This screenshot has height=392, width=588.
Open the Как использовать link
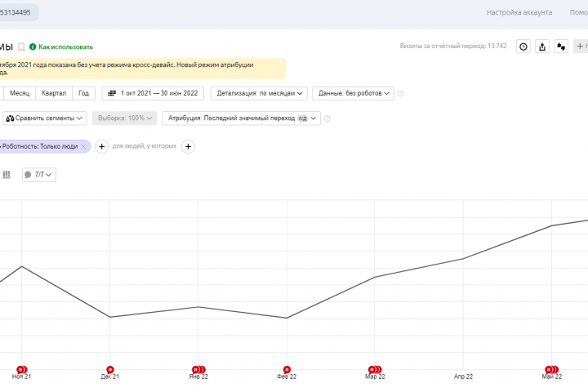click(65, 47)
